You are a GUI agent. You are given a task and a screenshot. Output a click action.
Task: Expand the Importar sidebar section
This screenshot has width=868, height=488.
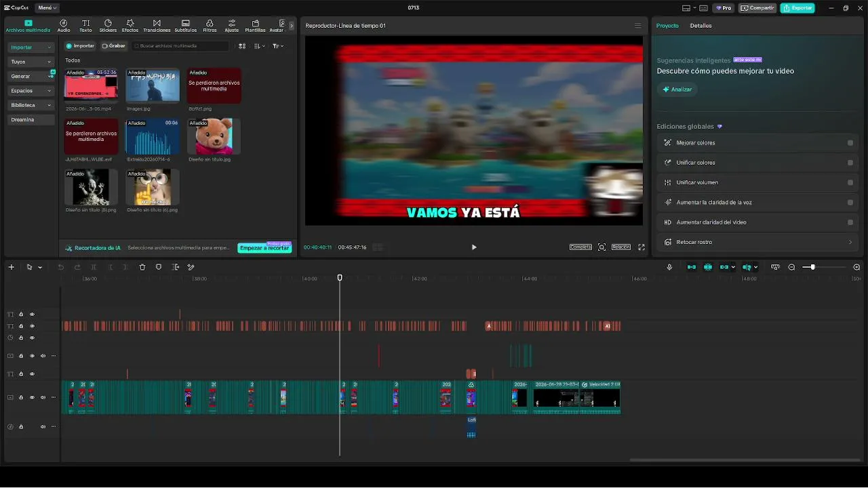(31, 47)
